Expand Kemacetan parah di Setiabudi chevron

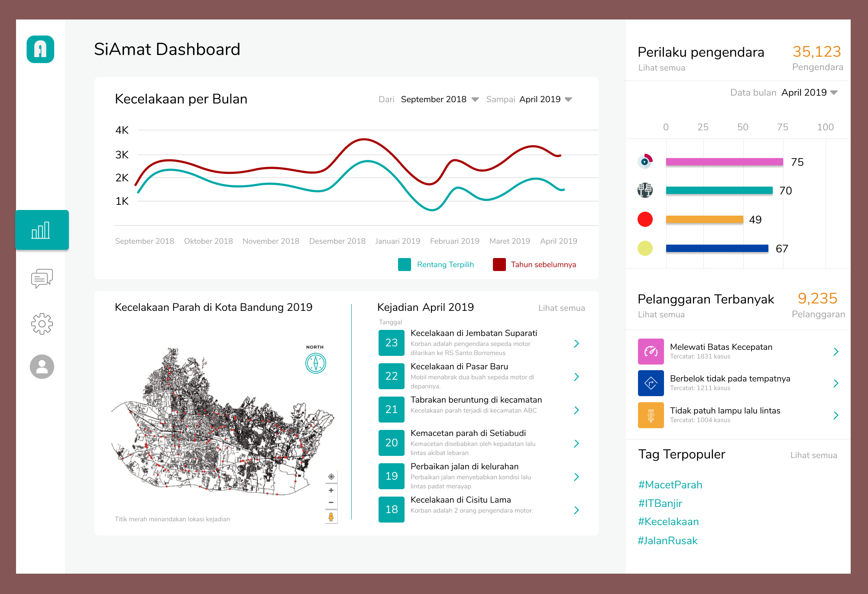(x=577, y=443)
